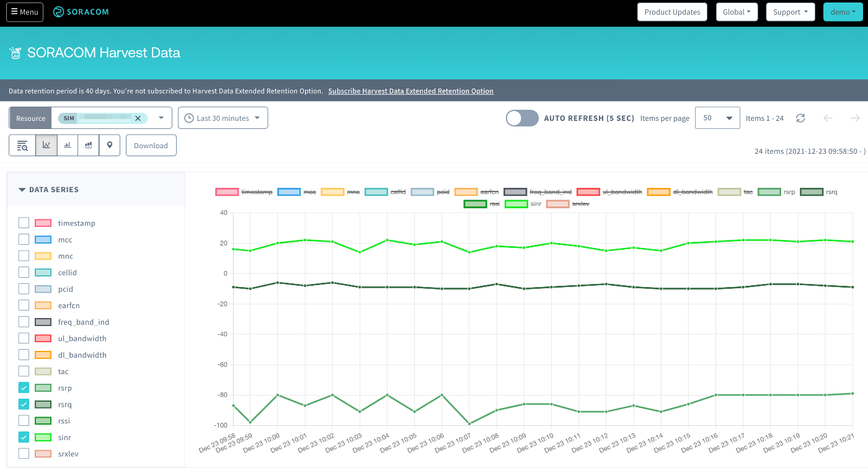Click the mcc color swatch in Data Series list
This screenshot has height=473, width=868.
43,239
